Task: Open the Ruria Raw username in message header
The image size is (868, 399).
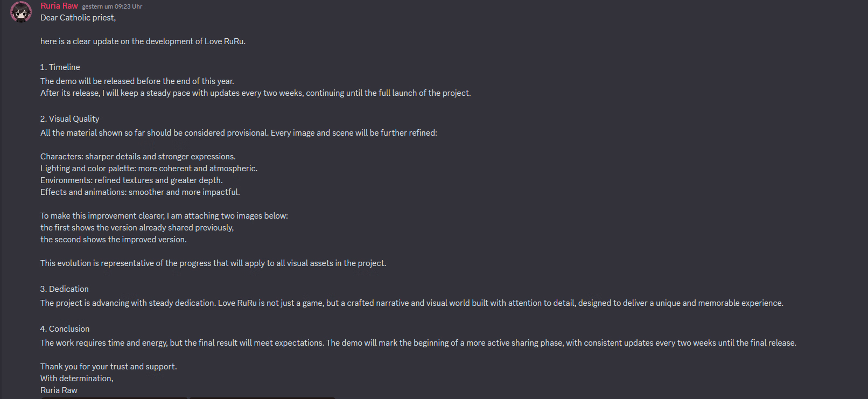Action: pyautogui.click(x=59, y=6)
